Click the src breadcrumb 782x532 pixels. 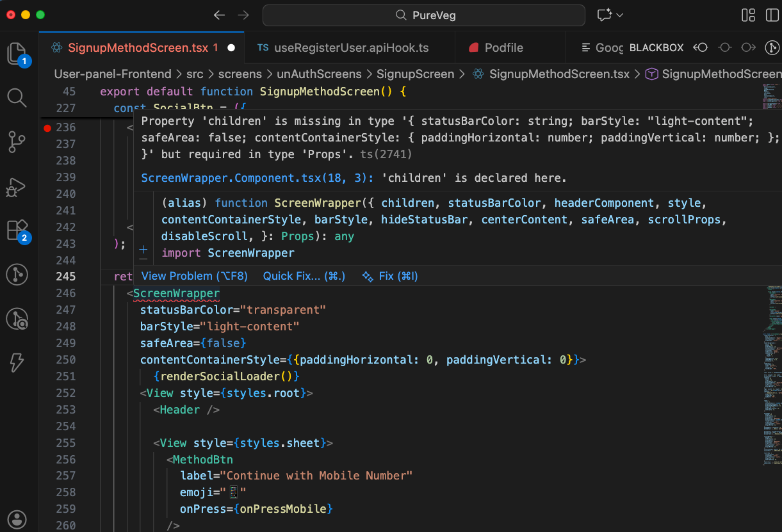click(195, 74)
